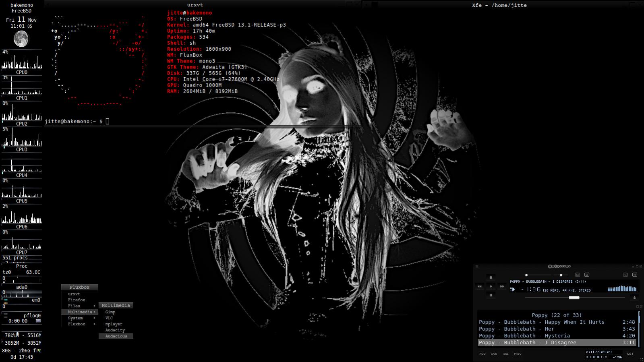The image size is (644, 362).
Task: Click the Audacious balance slider handle
Action: [x=561, y=275]
